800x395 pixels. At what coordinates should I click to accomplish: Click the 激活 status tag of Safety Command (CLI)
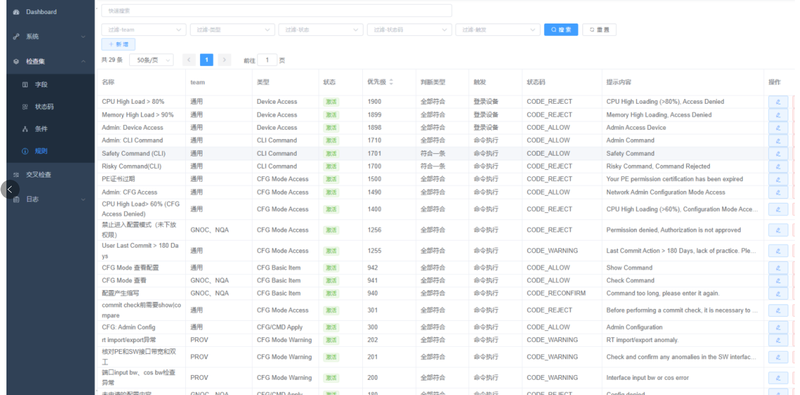click(331, 154)
